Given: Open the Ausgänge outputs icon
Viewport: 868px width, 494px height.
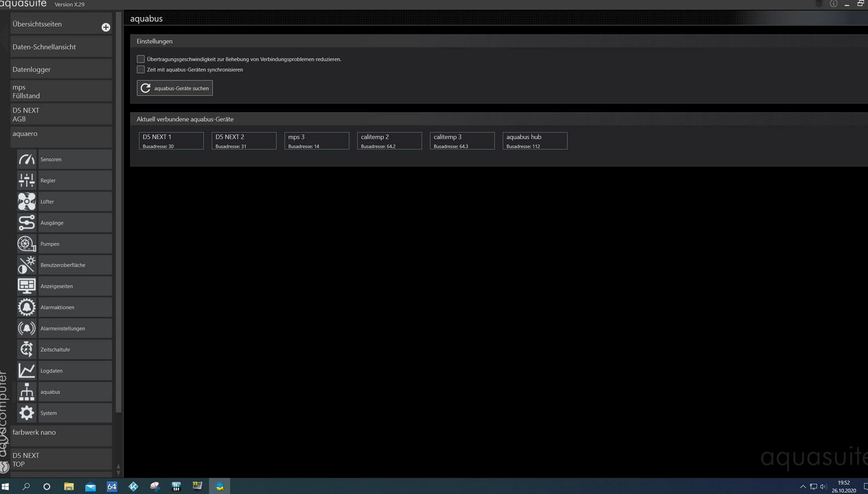Looking at the screenshot, I should coord(27,223).
